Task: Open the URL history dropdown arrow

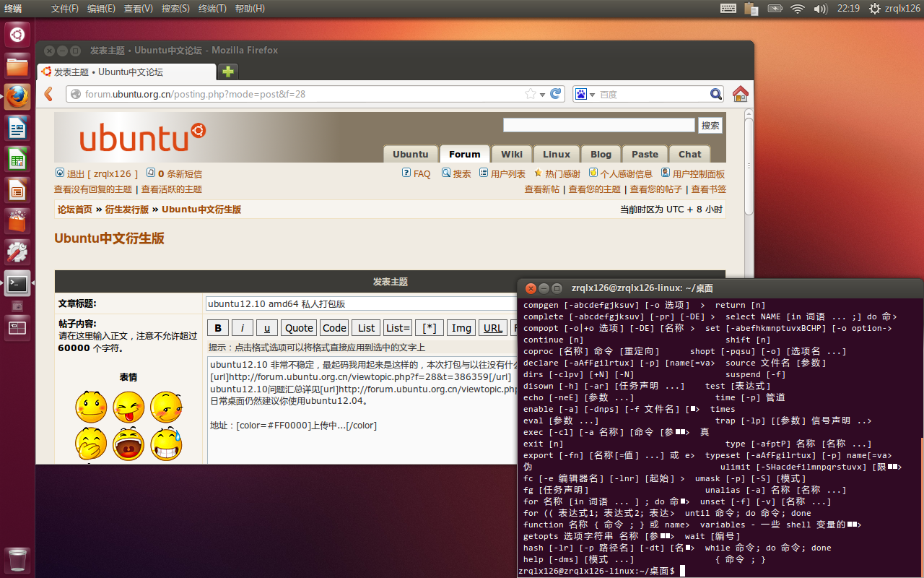Action: [x=542, y=95]
